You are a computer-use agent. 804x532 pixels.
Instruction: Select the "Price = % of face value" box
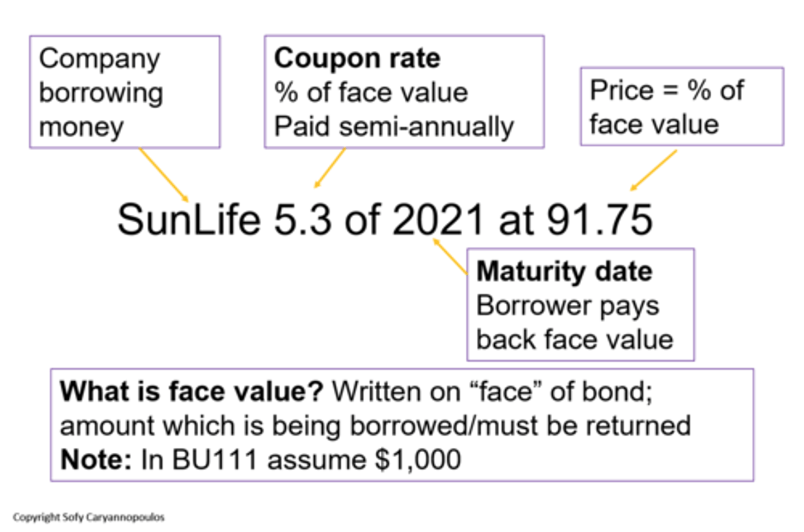click(x=682, y=107)
